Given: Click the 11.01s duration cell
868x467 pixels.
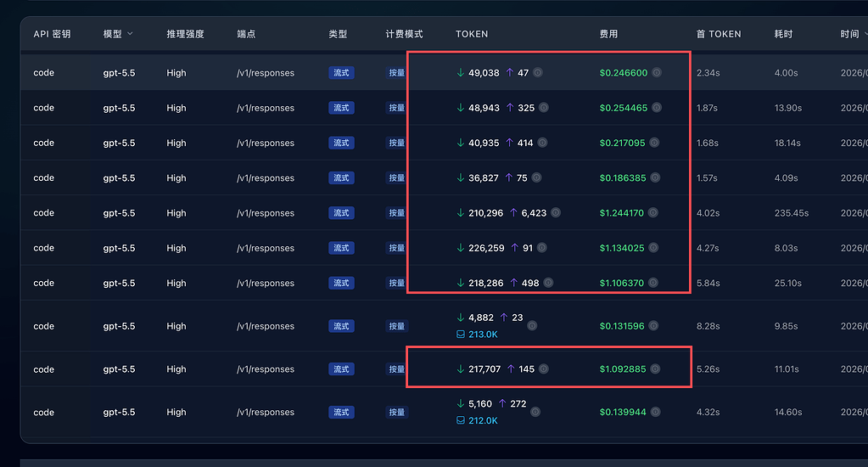Looking at the screenshot, I should [x=787, y=369].
